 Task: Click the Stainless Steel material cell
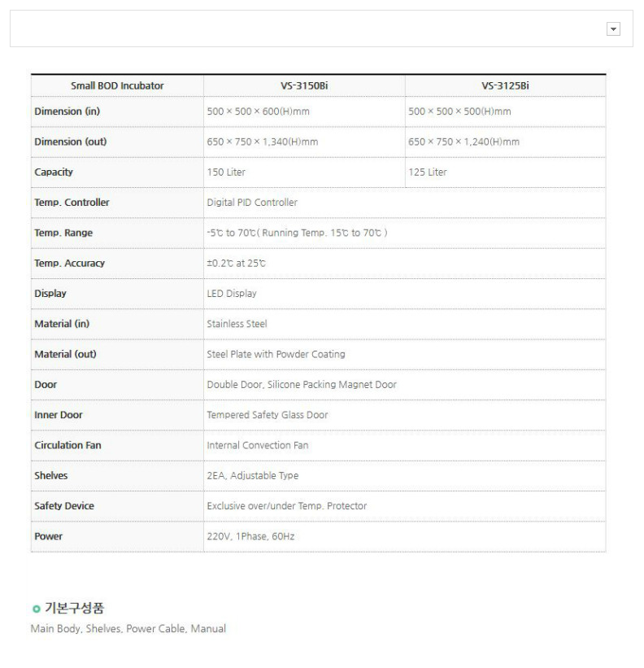[x=404, y=324]
